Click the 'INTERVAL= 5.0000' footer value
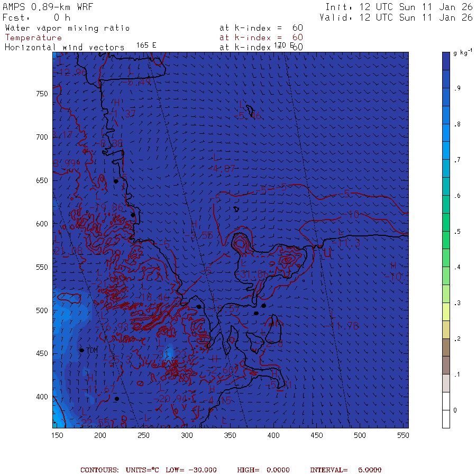Screen dimensions: 476x476 (x=346, y=470)
